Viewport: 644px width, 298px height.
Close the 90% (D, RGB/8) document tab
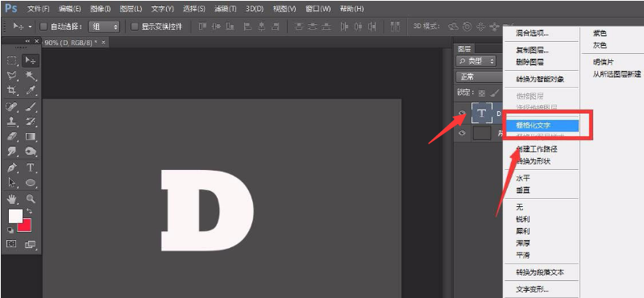tap(103, 42)
